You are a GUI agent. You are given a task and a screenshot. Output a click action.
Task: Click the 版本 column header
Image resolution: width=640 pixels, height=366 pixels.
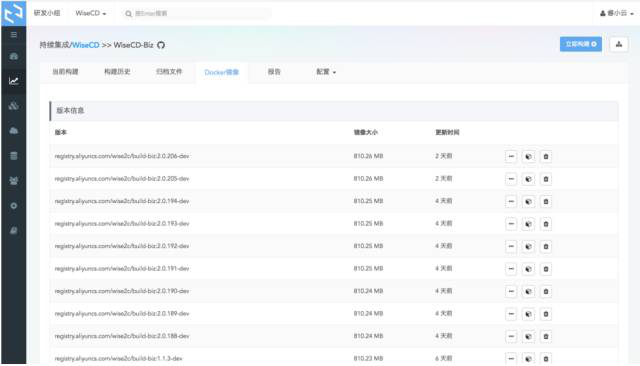pos(61,132)
